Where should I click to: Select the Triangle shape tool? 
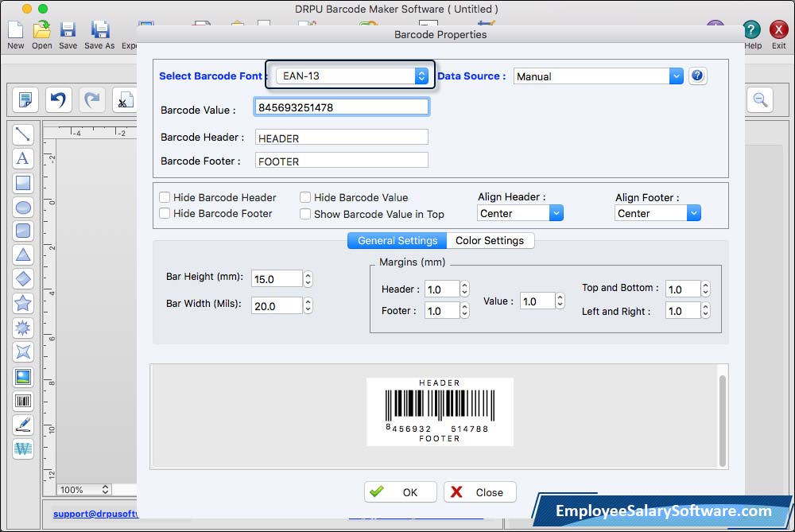[23, 254]
